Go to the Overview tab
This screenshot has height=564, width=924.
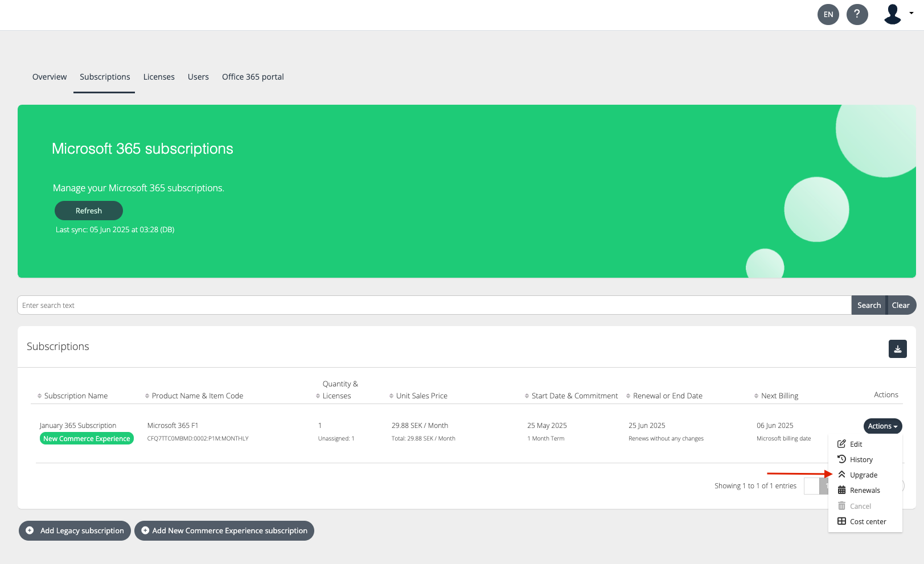tap(50, 77)
